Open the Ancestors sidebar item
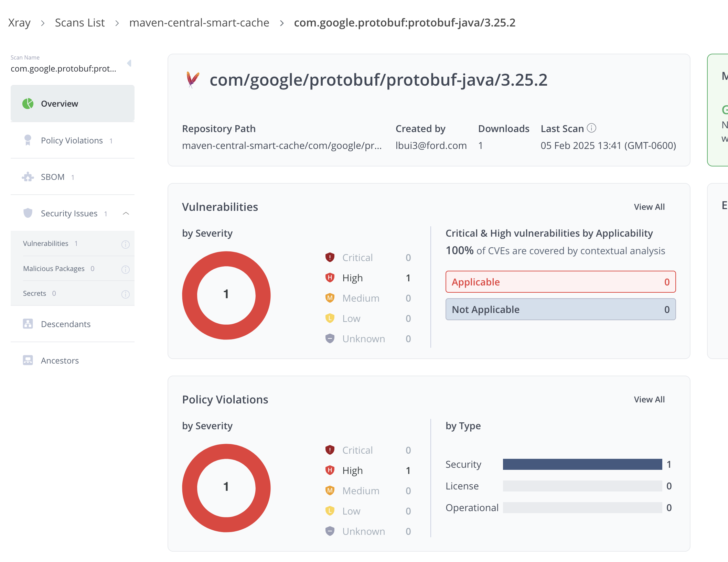 tap(73, 360)
